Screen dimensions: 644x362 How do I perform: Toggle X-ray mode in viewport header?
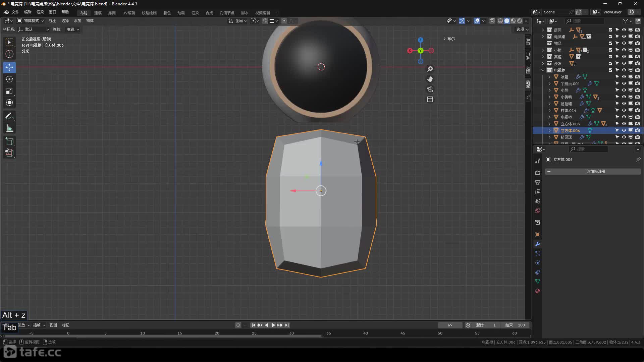click(x=492, y=21)
